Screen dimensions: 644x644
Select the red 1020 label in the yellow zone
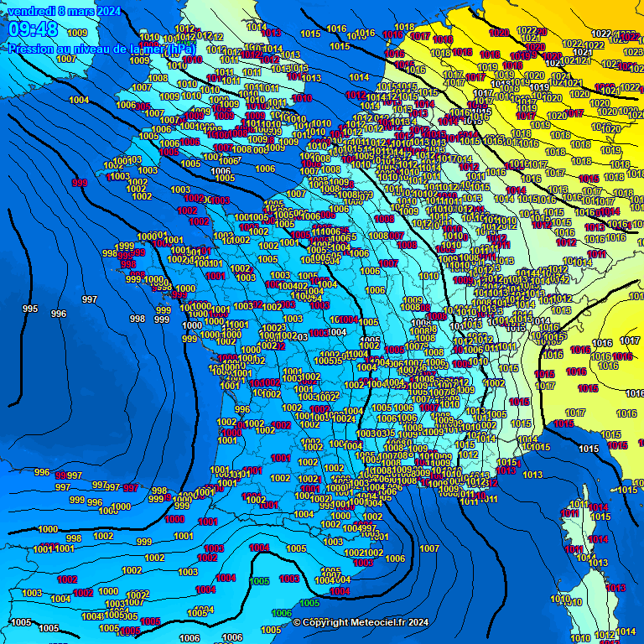(x=498, y=33)
